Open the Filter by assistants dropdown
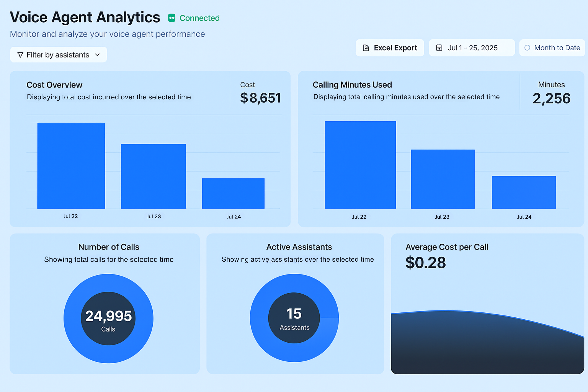 [x=58, y=55]
